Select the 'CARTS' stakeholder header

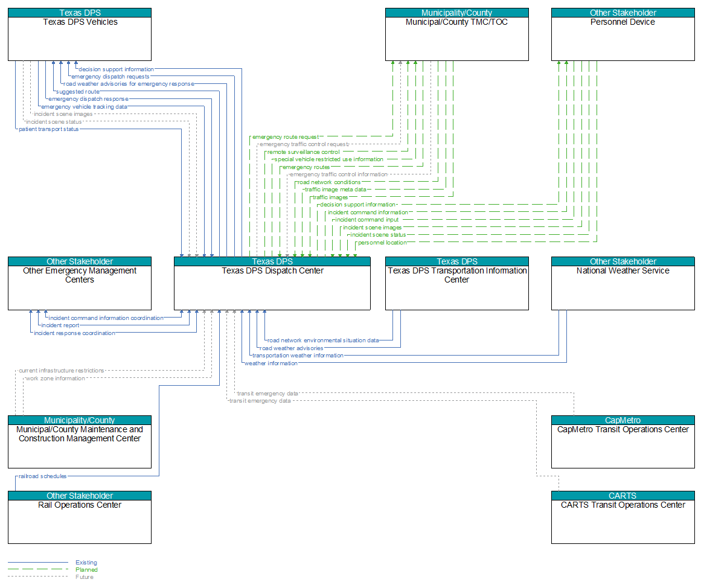click(623, 496)
